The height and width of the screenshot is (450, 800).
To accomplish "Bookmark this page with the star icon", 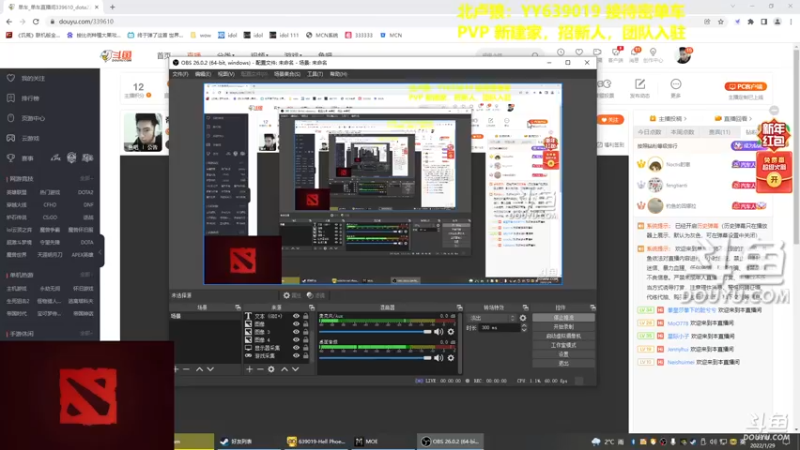I will (x=720, y=21).
